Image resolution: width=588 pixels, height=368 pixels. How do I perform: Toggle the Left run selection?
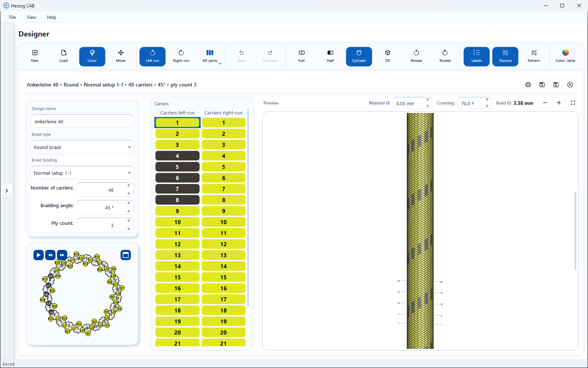click(x=153, y=56)
